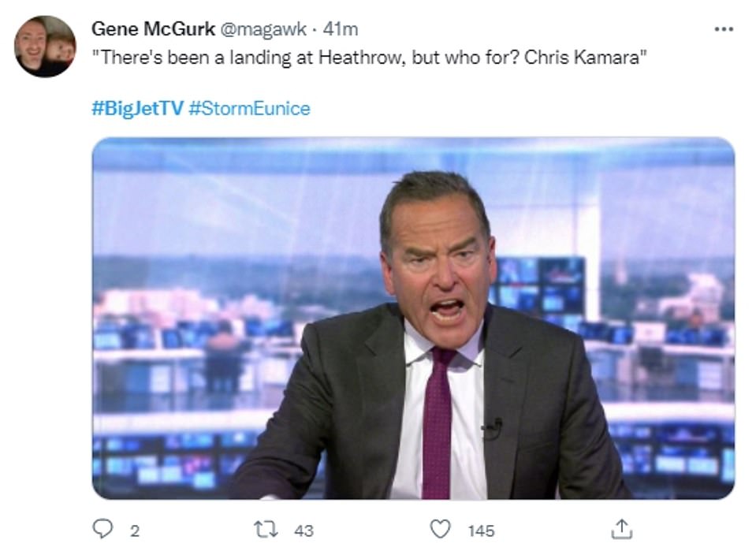Like the tweet with the heart icon
The height and width of the screenshot is (555, 756).
(x=440, y=530)
